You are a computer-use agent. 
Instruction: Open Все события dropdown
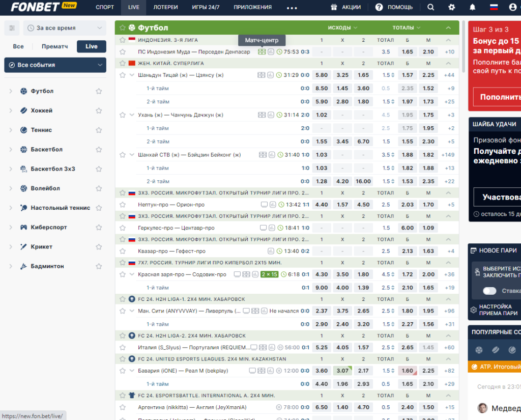55,65
